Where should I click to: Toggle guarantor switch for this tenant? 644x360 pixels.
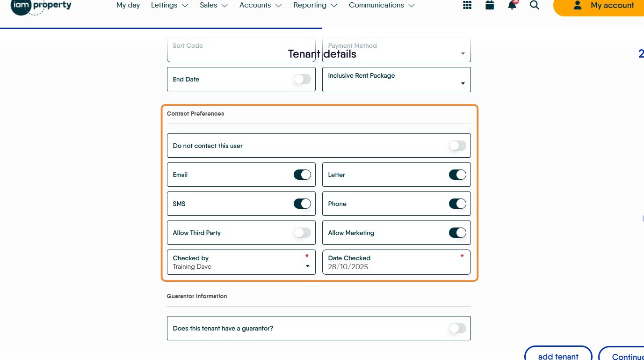pos(457,328)
